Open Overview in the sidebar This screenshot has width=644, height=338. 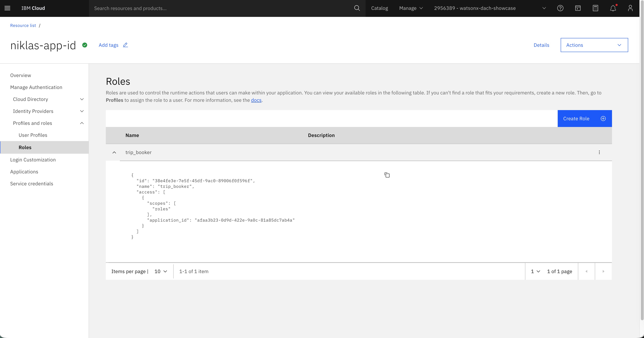point(21,75)
